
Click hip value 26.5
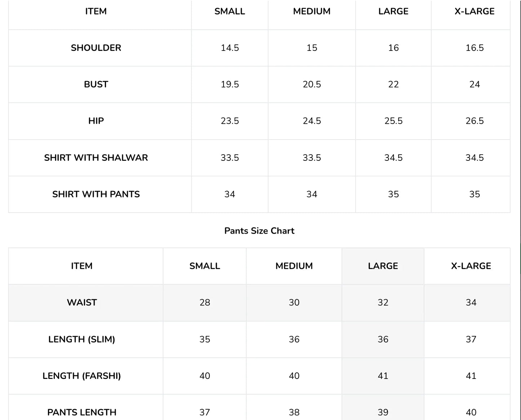(474, 121)
